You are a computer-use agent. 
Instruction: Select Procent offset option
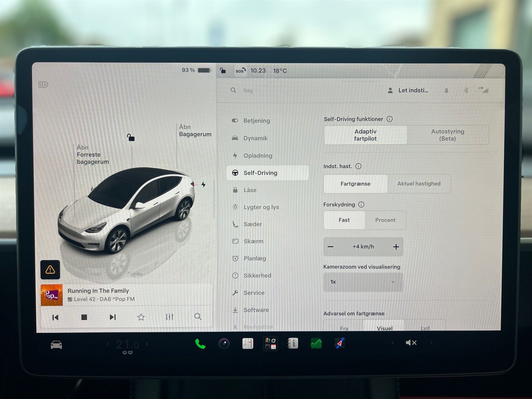pos(385,220)
